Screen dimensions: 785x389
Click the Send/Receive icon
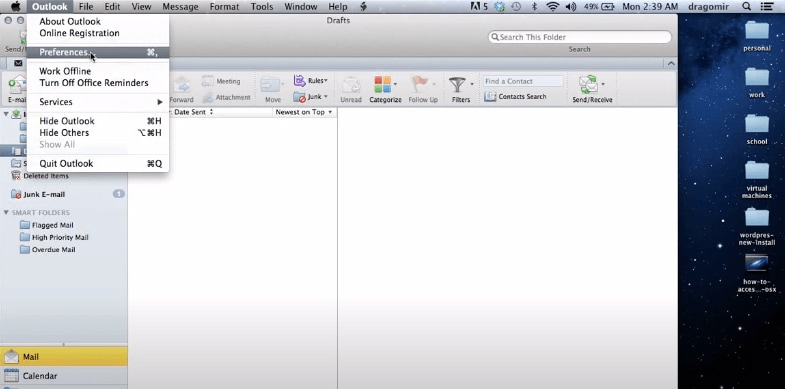coord(589,85)
